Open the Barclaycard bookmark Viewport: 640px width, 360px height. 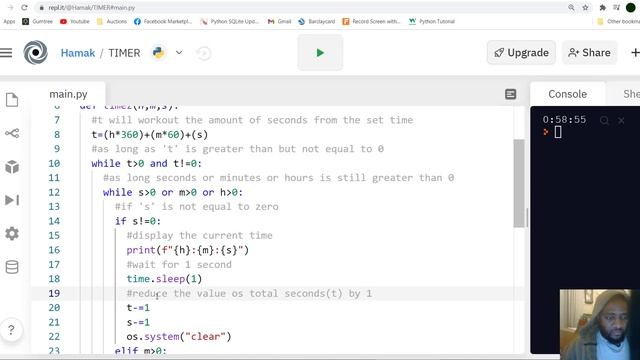(317, 21)
